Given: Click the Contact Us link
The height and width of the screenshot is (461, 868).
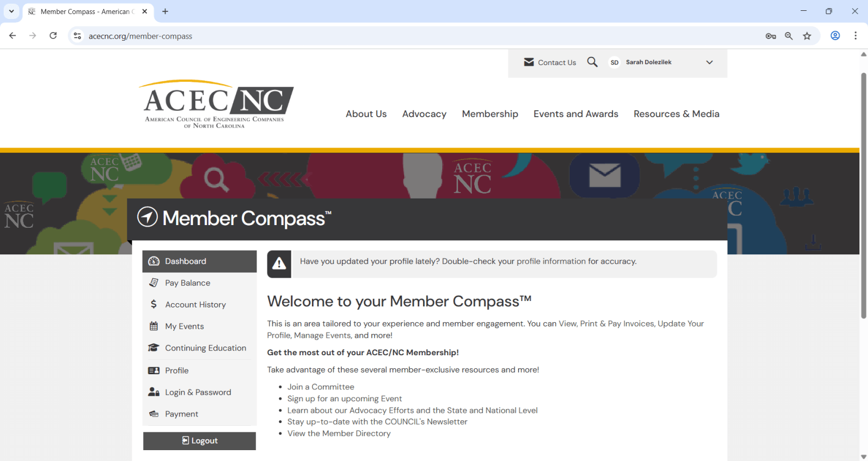Looking at the screenshot, I should (x=557, y=62).
